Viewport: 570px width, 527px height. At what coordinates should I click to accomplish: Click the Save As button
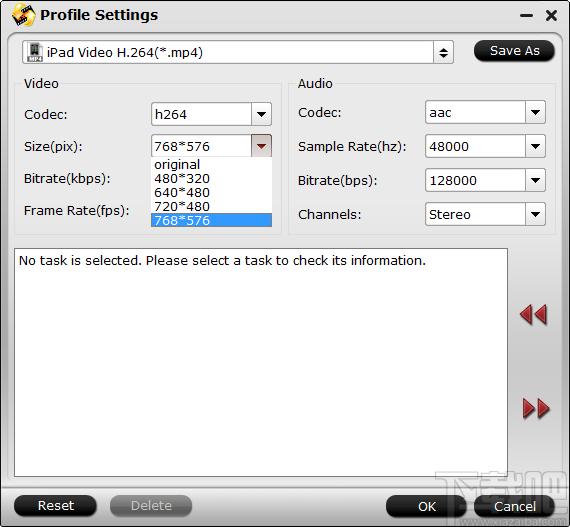[514, 51]
